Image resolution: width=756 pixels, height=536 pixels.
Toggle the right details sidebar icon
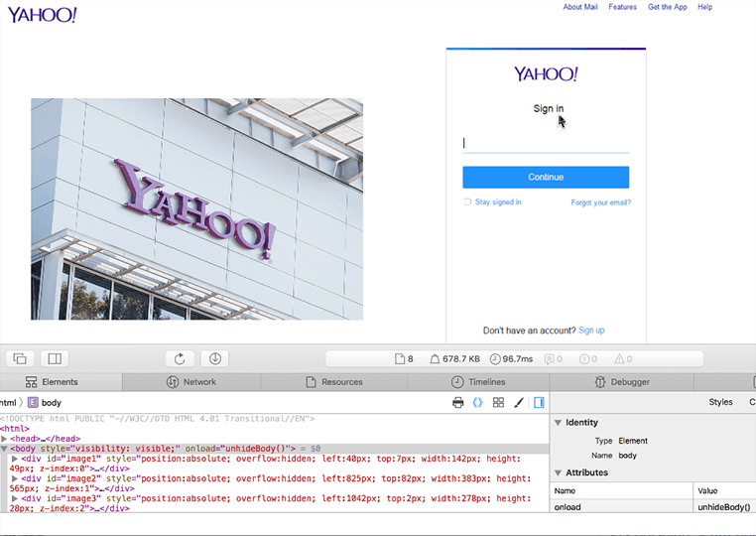[x=539, y=403]
